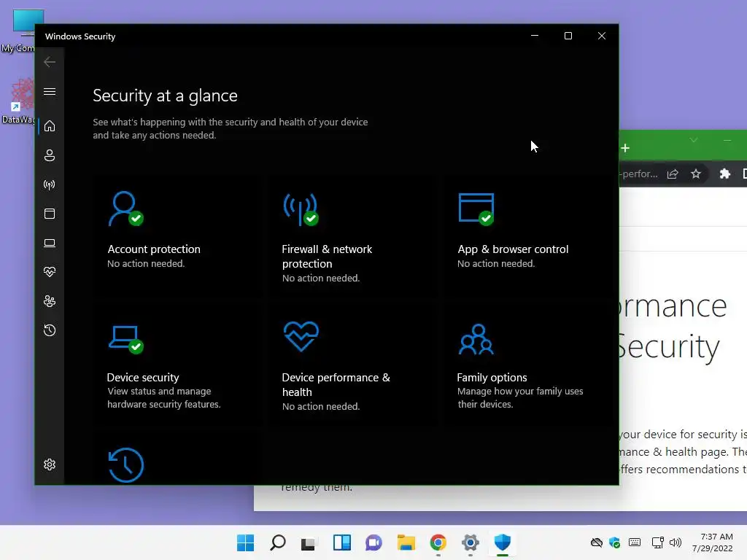This screenshot has height=560, width=747.
Task: Click OneDrive cloud tray icon
Action: click(x=597, y=542)
